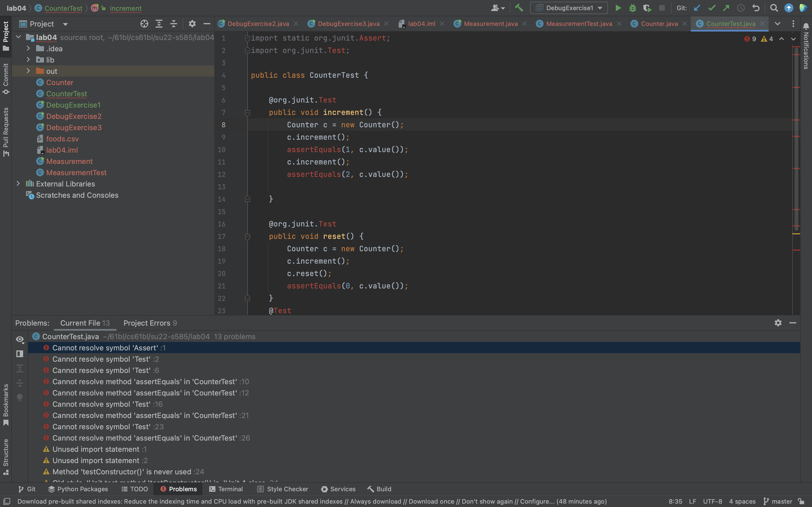Expand the out folder
Image resolution: width=812 pixels, height=507 pixels.
[28, 71]
